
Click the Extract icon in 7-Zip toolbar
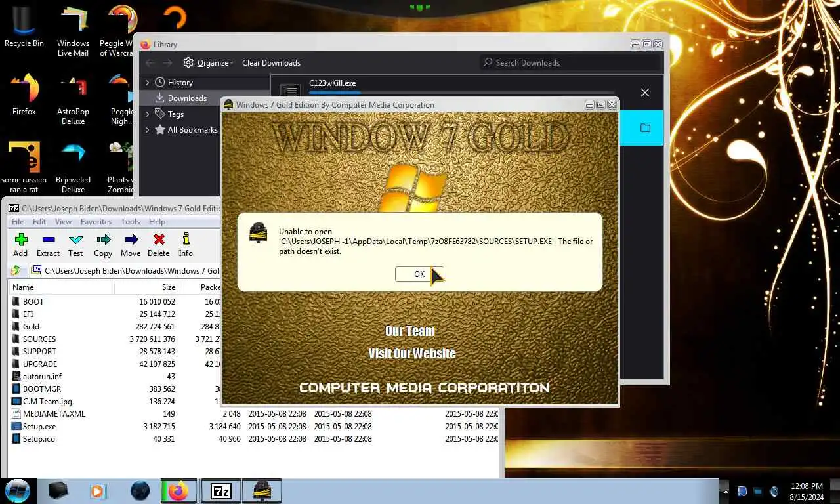click(48, 240)
